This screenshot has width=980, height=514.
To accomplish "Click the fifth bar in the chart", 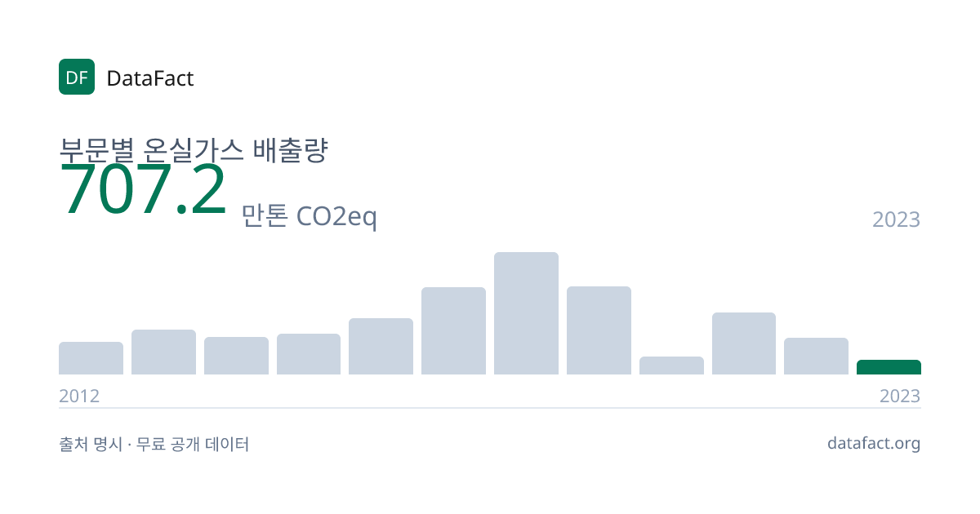I will (x=381, y=347).
